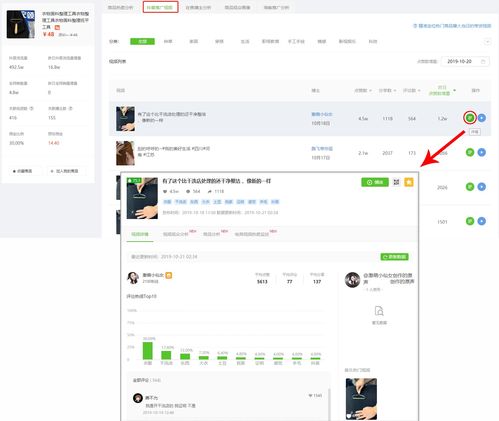Select the green highlighted category filter pill

[142, 41]
